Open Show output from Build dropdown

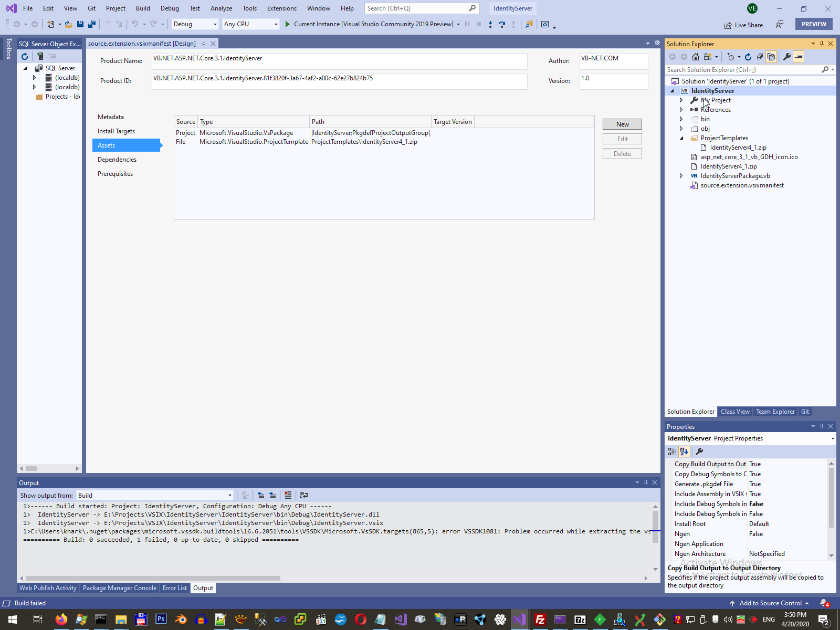coord(155,496)
